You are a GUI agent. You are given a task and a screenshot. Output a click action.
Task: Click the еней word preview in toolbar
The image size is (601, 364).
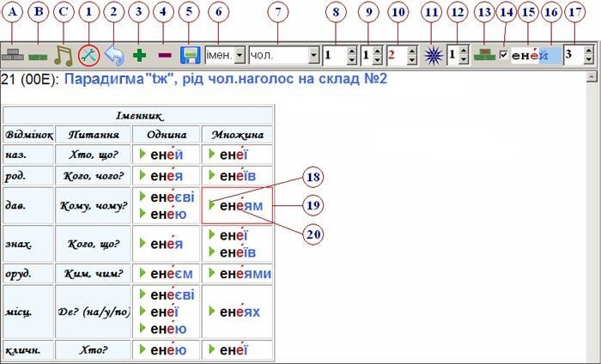(x=536, y=56)
